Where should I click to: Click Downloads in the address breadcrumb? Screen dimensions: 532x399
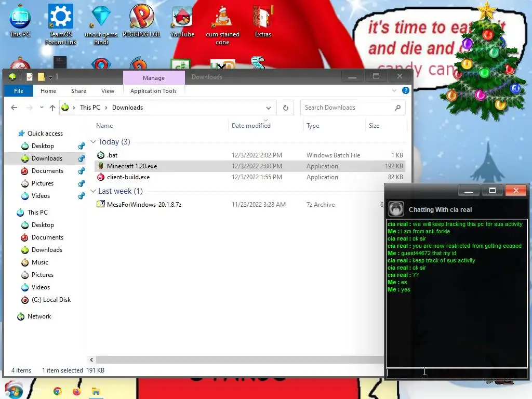[128, 108]
